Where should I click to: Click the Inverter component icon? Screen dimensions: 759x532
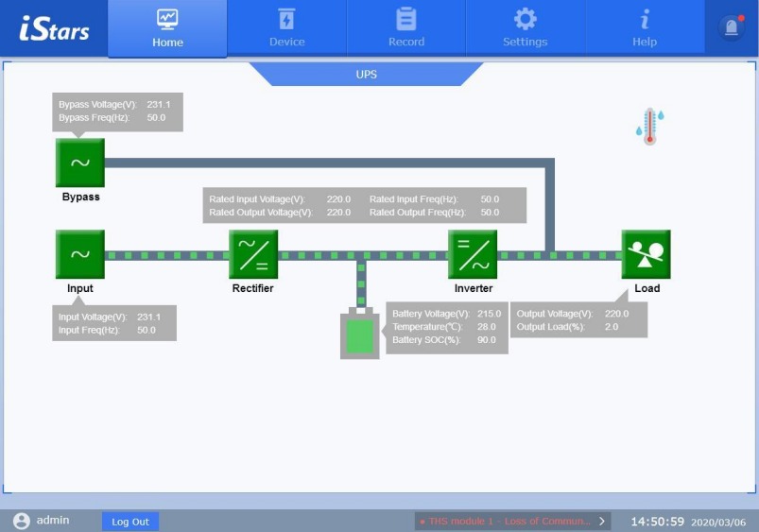(x=473, y=254)
